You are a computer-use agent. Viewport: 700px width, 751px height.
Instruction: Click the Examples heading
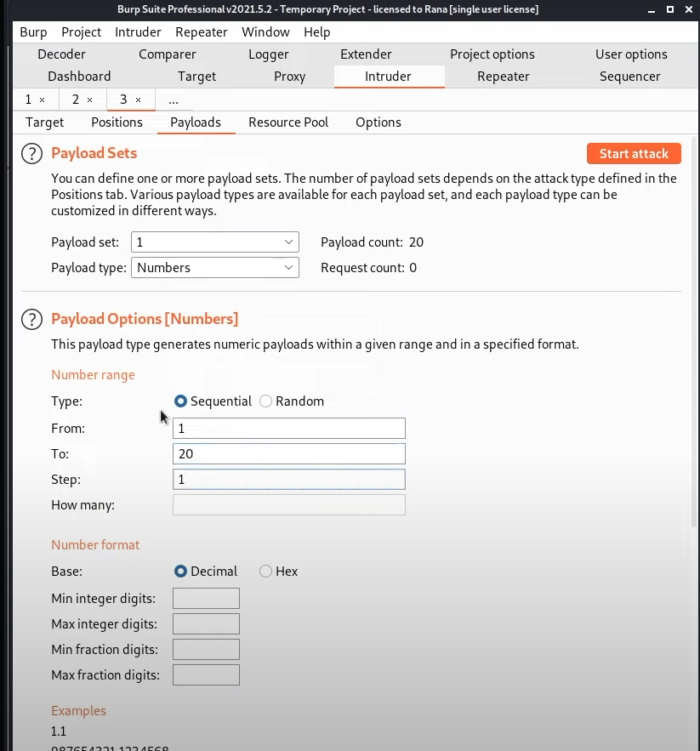(78, 711)
